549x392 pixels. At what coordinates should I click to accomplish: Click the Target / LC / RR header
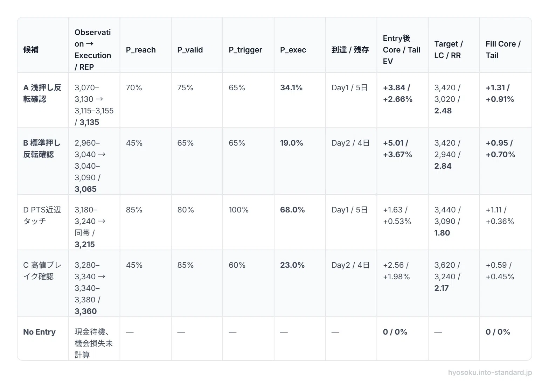point(449,50)
